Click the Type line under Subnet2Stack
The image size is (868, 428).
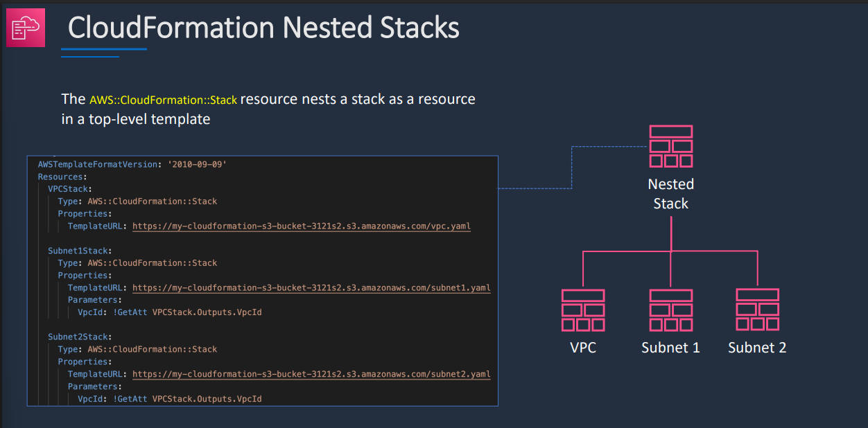coord(137,349)
